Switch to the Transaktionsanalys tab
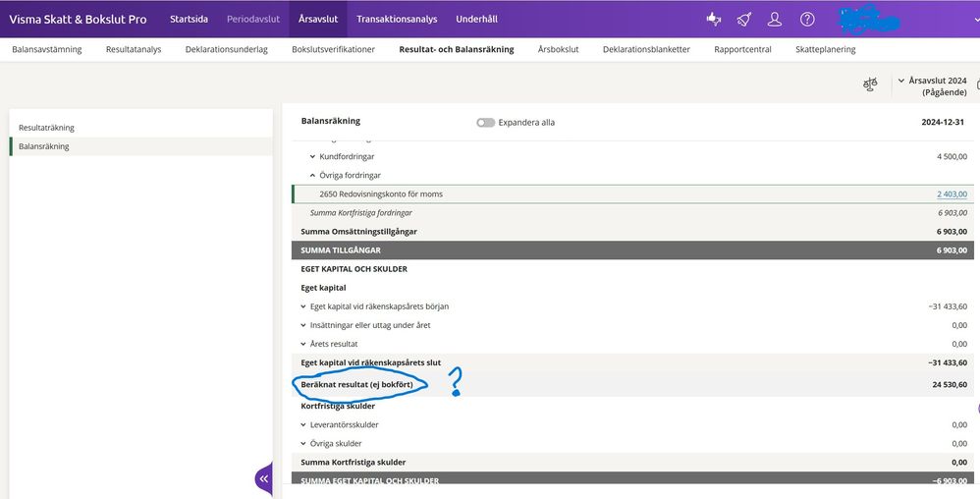Screen dimensions: 980x499 [x=398, y=19]
